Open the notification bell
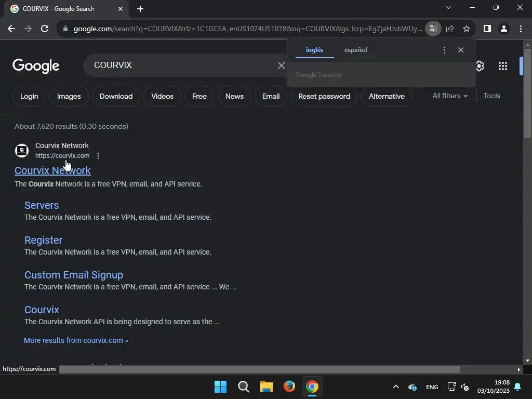 coord(518,387)
